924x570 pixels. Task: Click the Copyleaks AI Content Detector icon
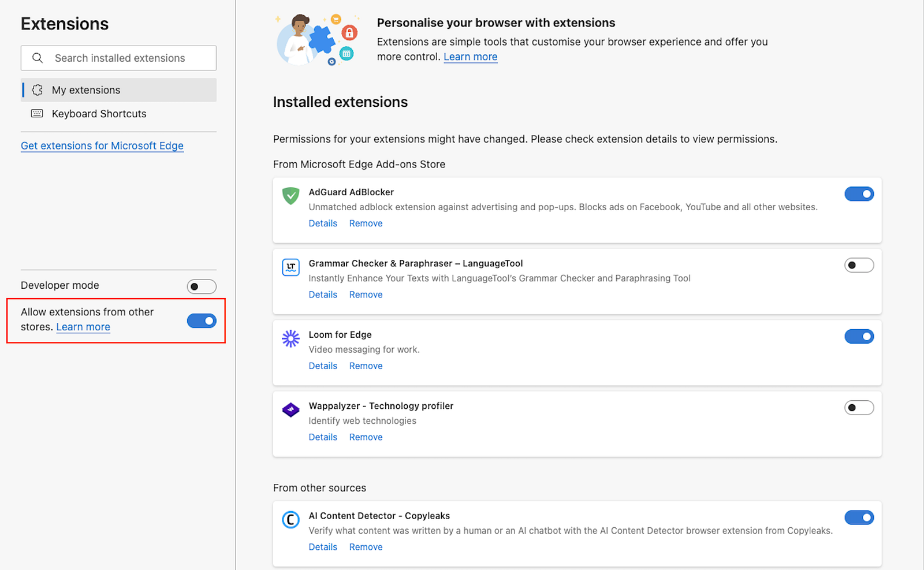tap(290, 520)
